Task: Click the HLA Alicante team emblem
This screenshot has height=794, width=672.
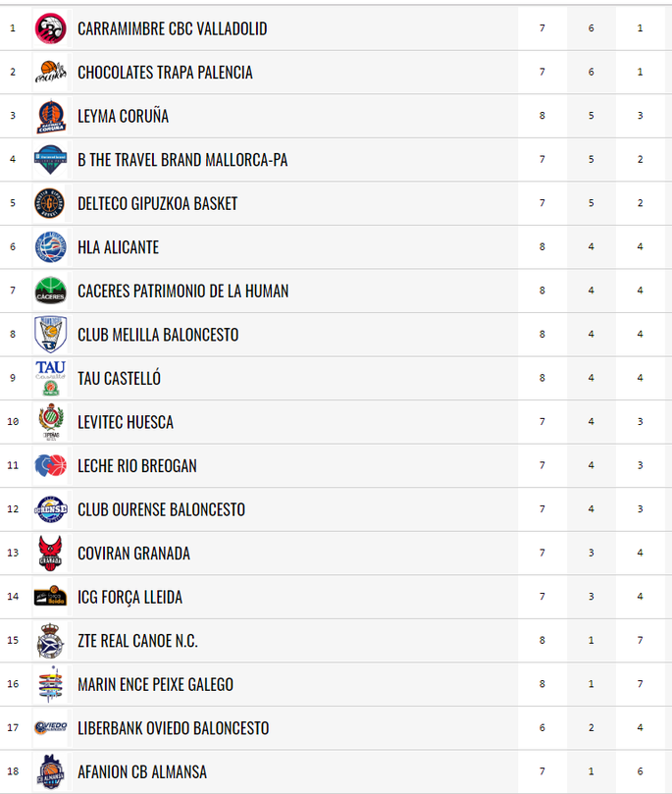Action: coord(51,247)
